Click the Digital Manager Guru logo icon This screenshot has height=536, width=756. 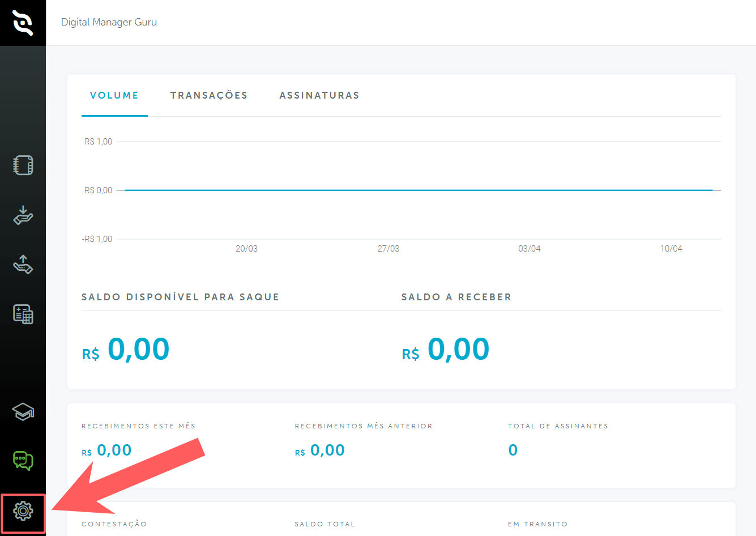23,23
